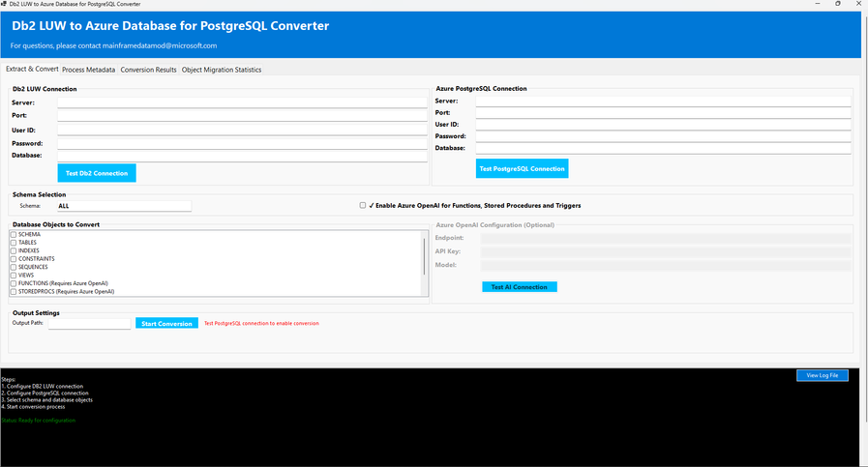The height and width of the screenshot is (467, 868).
Task: Click the green "Status: Ready for configuration" text
Action: (x=38, y=421)
